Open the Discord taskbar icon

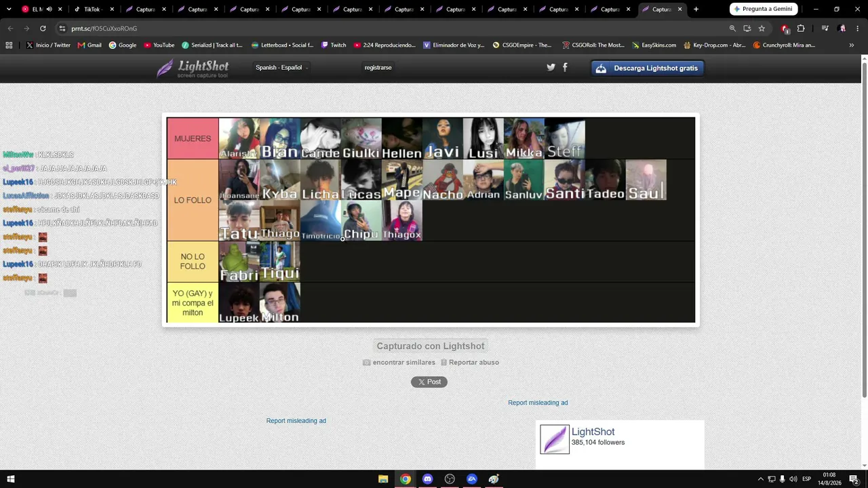pos(427,479)
